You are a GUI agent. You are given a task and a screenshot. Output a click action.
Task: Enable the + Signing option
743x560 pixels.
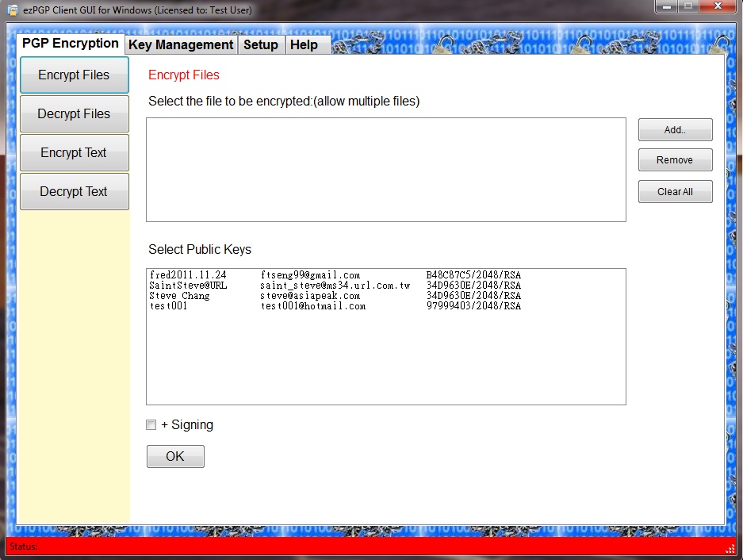(x=151, y=424)
